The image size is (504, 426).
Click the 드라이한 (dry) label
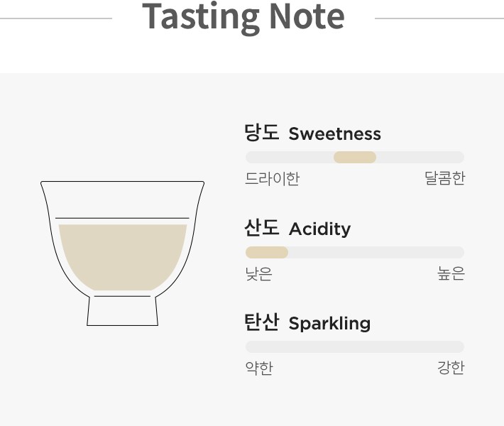273,178
